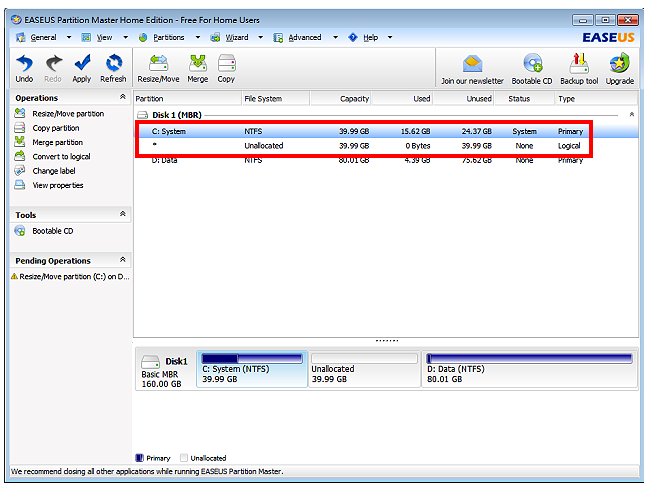Click the View properties link
This screenshot has height=488, width=654.
click(x=58, y=185)
